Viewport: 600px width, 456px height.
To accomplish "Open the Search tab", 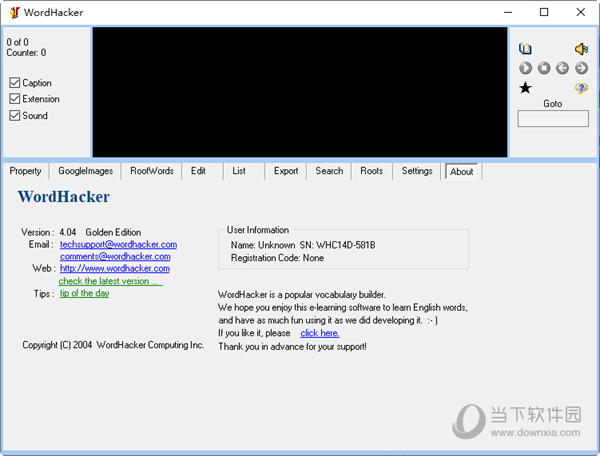I will [x=329, y=171].
